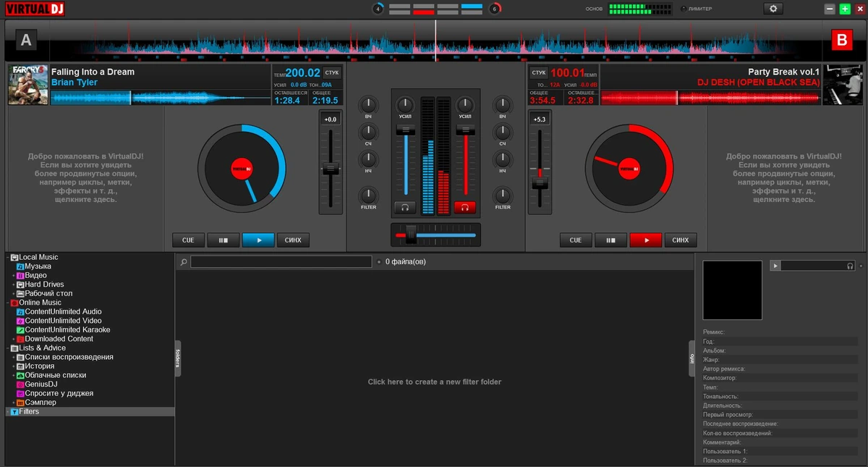Viewport: 868px width, 467px height.
Task: Toggle СИНХ on deck B
Action: (681, 240)
